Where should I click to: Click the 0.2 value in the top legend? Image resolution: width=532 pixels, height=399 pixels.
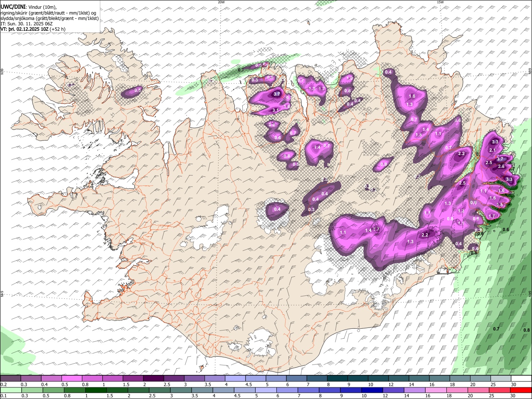(x=3, y=384)
